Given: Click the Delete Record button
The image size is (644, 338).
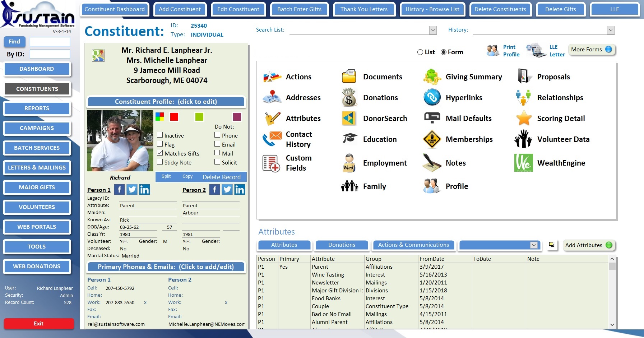Looking at the screenshot, I should (222, 177).
